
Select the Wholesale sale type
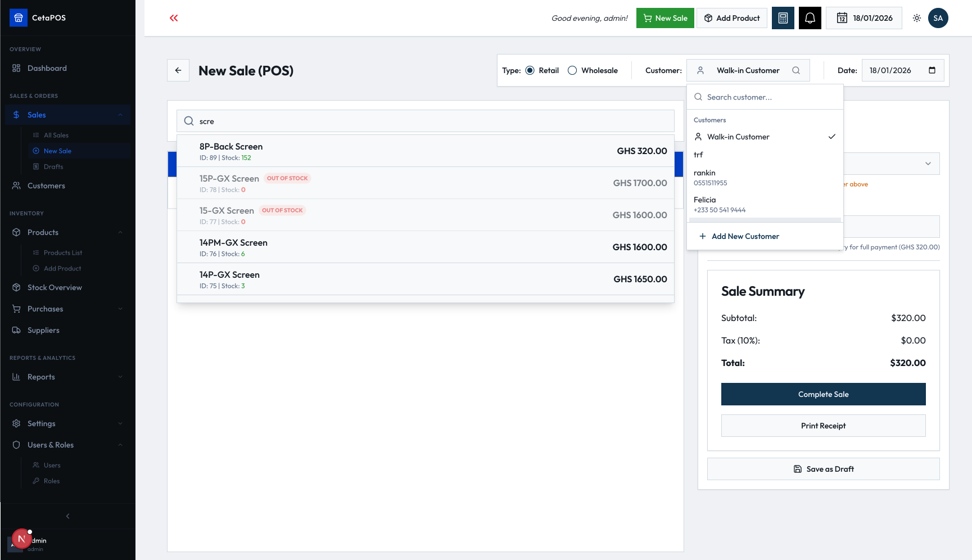(572, 70)
